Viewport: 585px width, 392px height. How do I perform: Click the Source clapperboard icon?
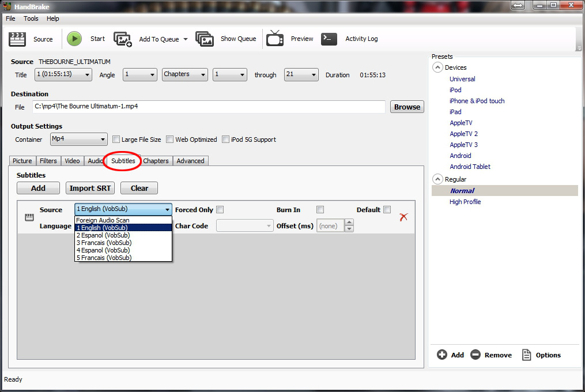[17, 39]
